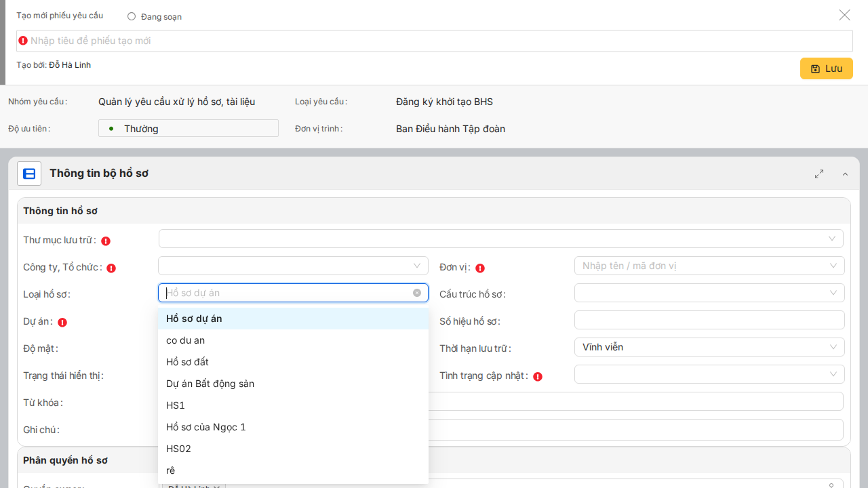Close the create request dialog

tap(844, 15)
